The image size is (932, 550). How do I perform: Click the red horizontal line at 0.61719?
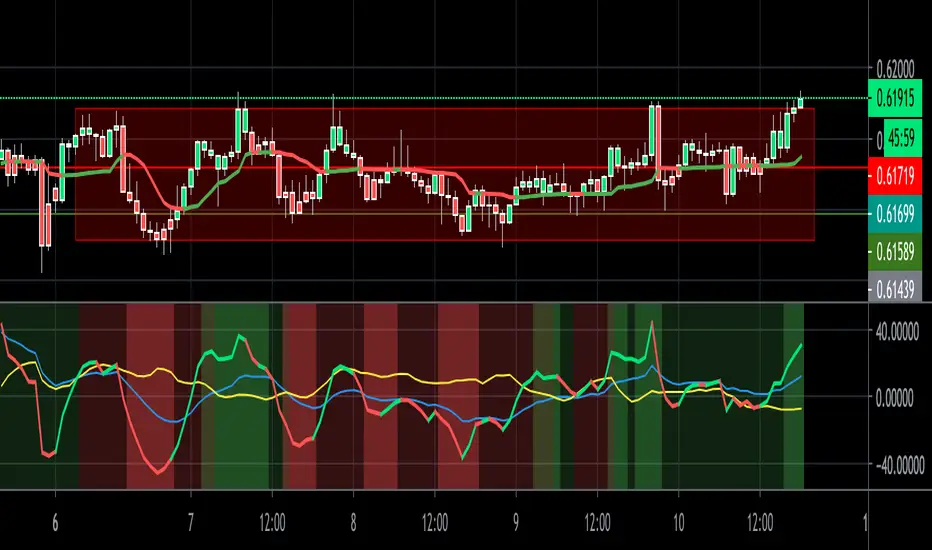click(x=434, y=168)
